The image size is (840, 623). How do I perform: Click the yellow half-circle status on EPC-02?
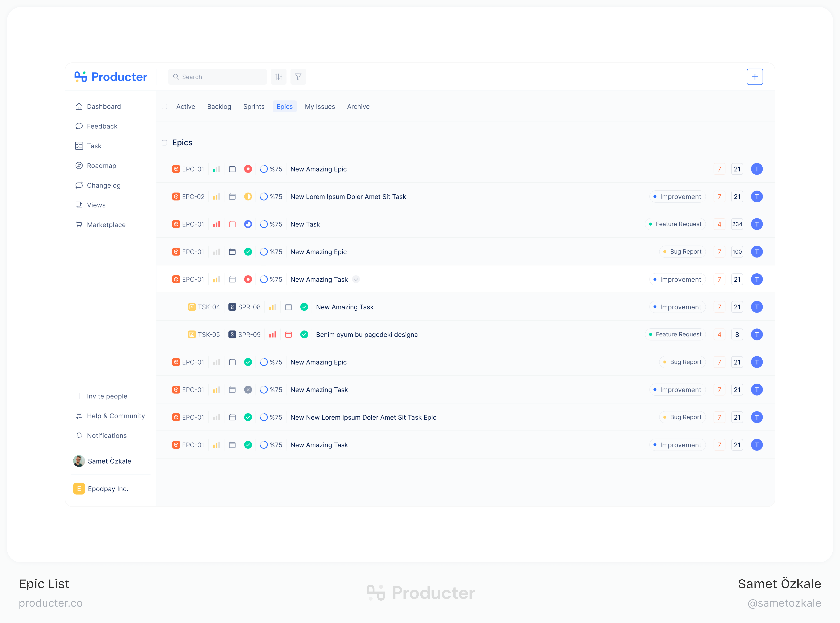click(248, 196)
